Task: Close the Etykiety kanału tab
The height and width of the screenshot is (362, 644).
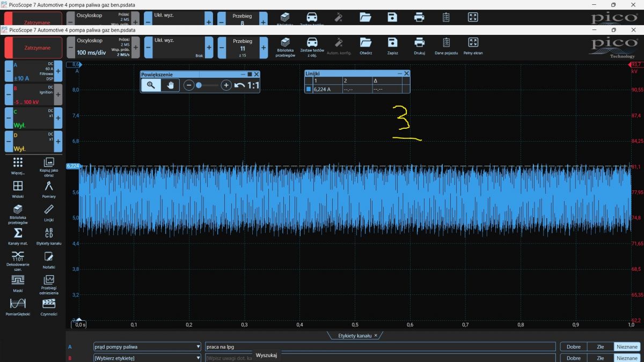Action: [x=376, y=335]
